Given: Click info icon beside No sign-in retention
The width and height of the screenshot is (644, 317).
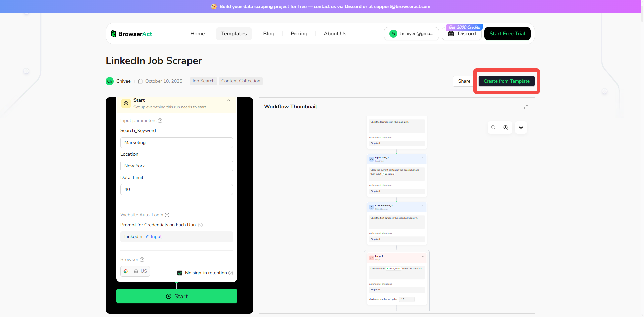Looking at the screenshot, I should 231,273.
